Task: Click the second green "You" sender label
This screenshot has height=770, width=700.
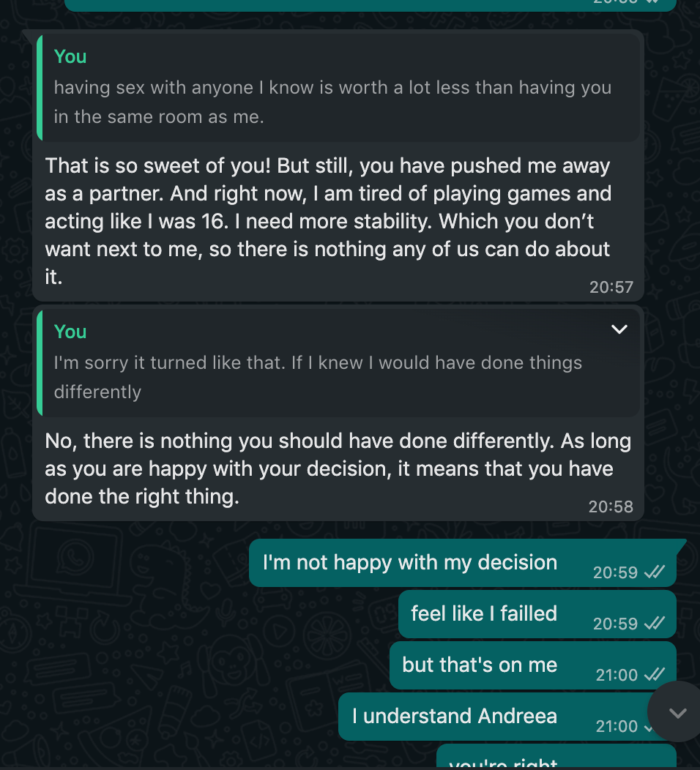Action: click(70, 332)
